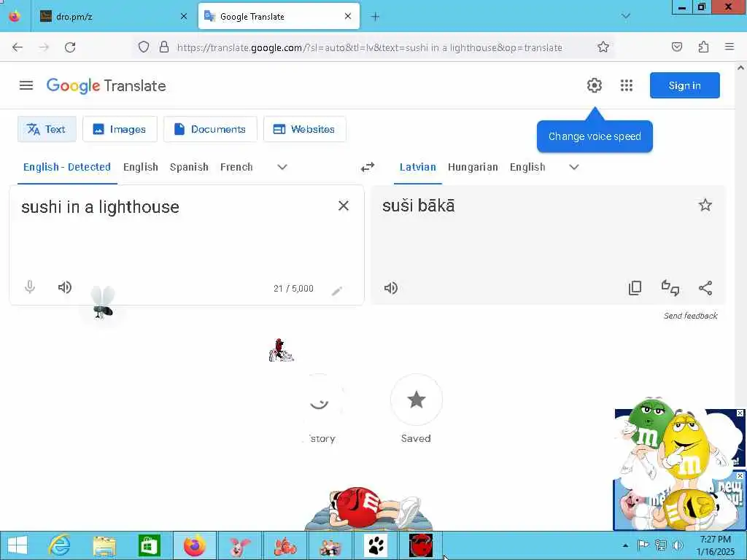
Task: Start voice input with the microphone
Action: tap(29, 287)
